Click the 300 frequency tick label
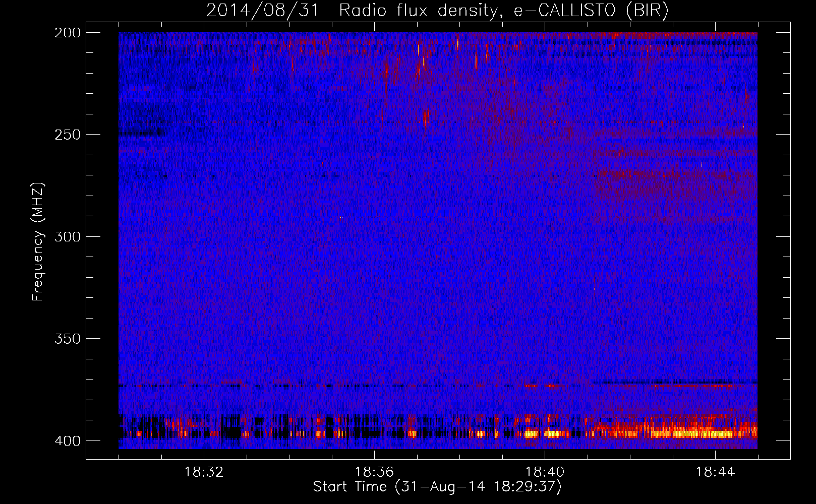Image resolution: width=816 pixels, height=504 pixels. (x=68, y=237)
